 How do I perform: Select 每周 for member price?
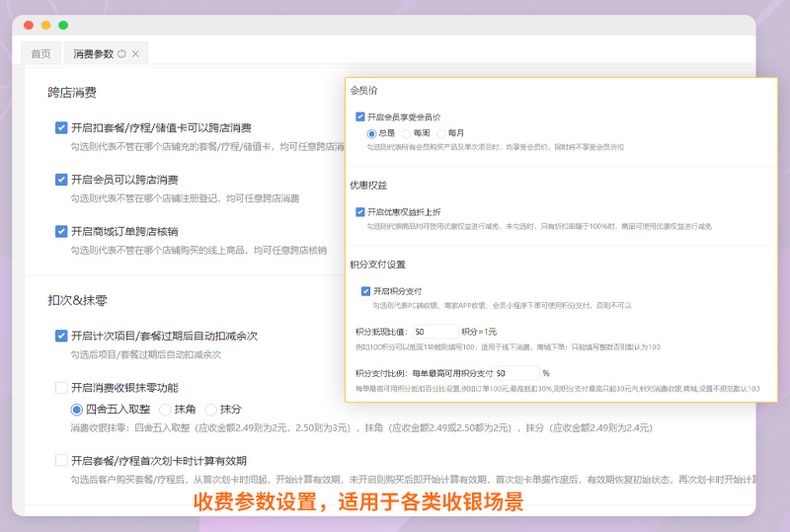click(406, 132)
